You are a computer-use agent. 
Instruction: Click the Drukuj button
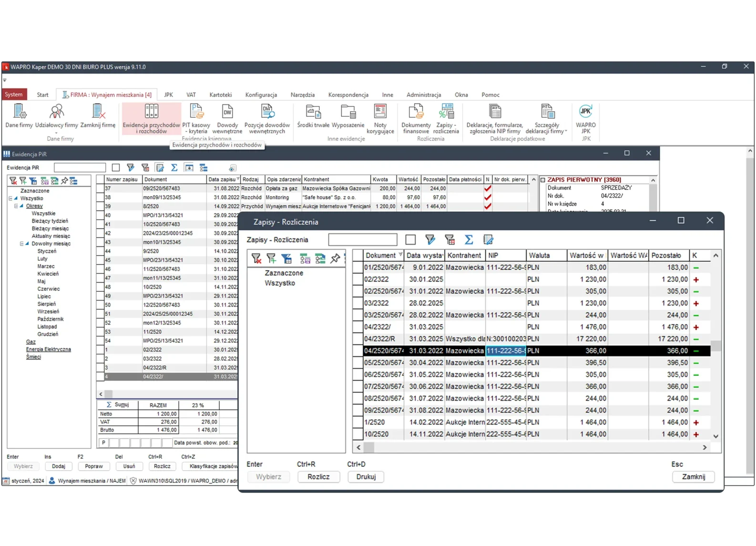click(x=366, y=477)
